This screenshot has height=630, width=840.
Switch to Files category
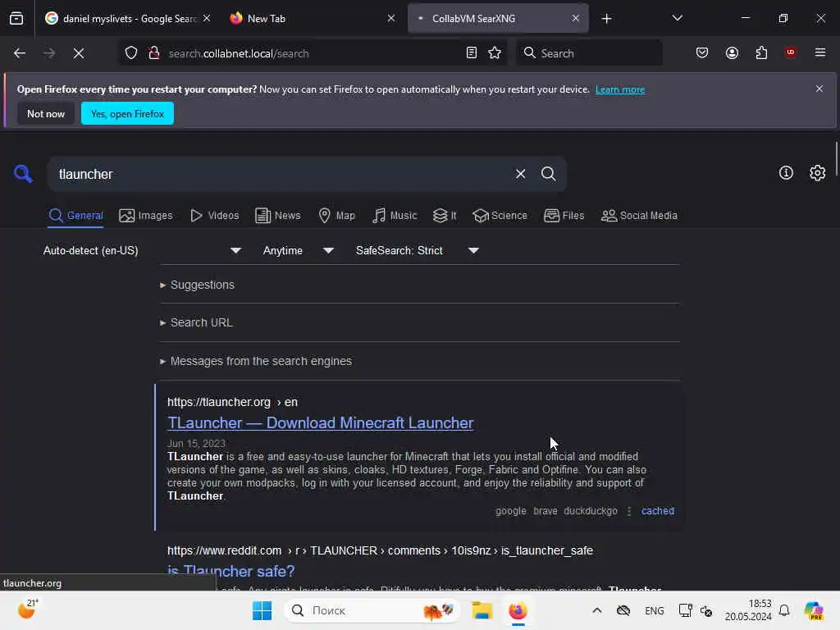(x=564, y=216)
